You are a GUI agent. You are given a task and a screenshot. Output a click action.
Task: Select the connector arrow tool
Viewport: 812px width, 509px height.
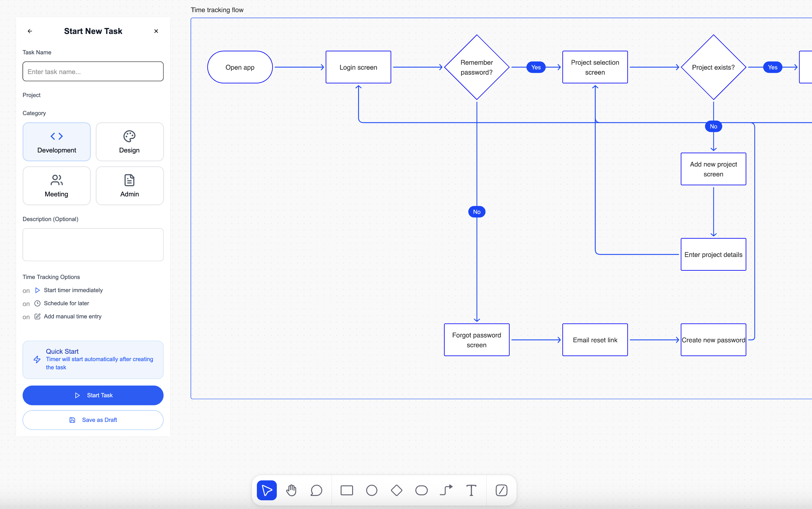446,490
